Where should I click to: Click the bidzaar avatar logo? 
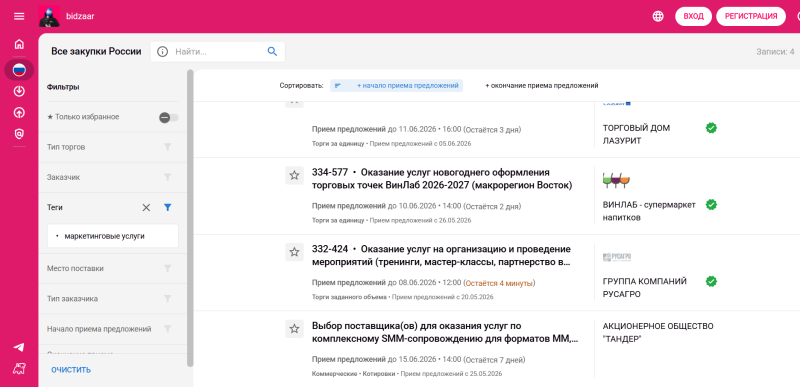[x=49, y=16]
